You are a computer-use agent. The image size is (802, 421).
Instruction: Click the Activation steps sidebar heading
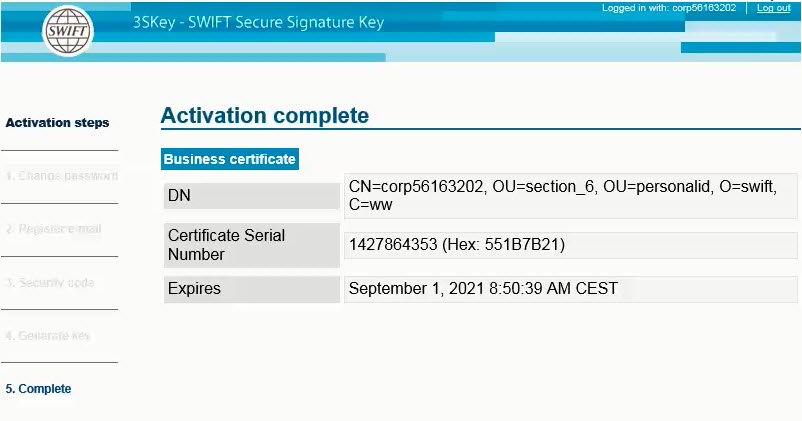click(x=57, y=123)
